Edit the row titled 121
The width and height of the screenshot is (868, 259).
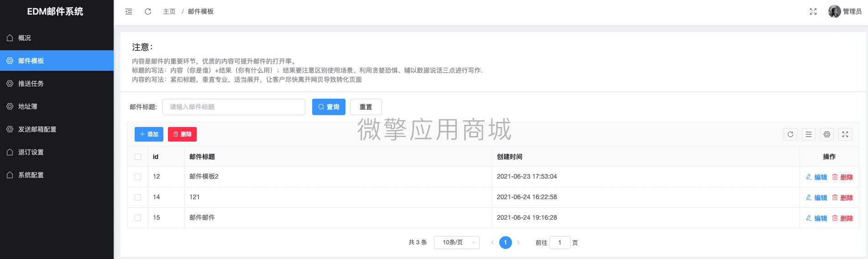pos(816,198)
